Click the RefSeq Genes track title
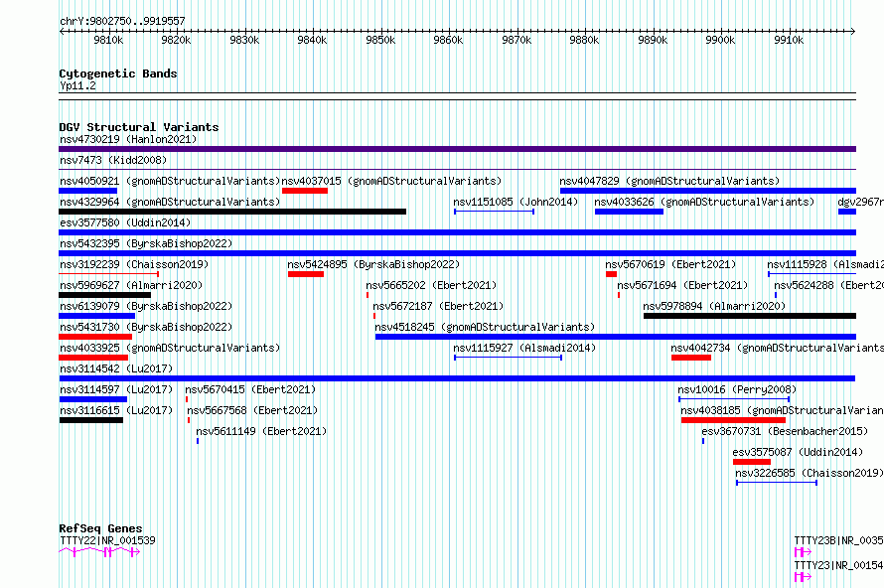Viewport: 884px width, 588px height. [x=100, y=528]
